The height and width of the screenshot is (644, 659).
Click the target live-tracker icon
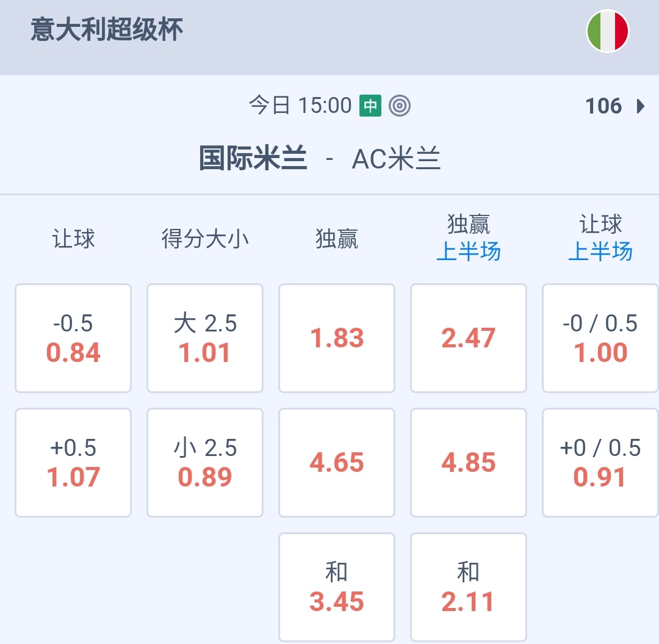point(400,106)
